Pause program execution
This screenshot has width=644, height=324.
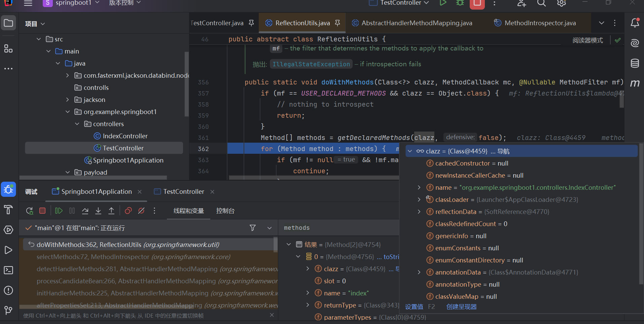72,211
